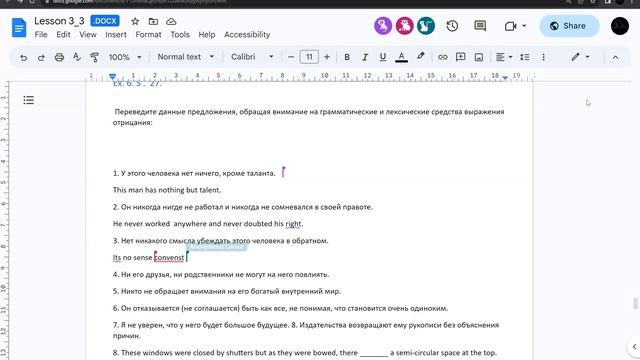This screenshot has height=360, width=640.
Task: Open the Normal text style dropdown
Action: click(x=186, y=57)
